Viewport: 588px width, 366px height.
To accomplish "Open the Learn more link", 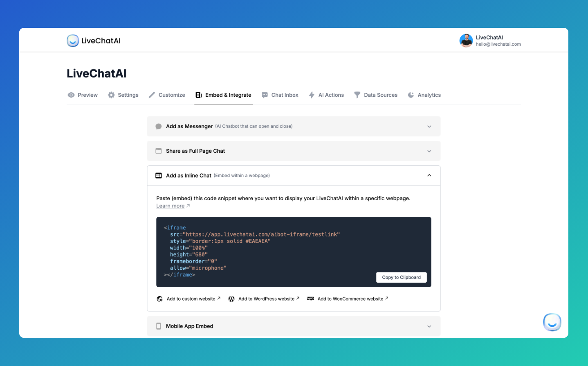I will point(171,206).
